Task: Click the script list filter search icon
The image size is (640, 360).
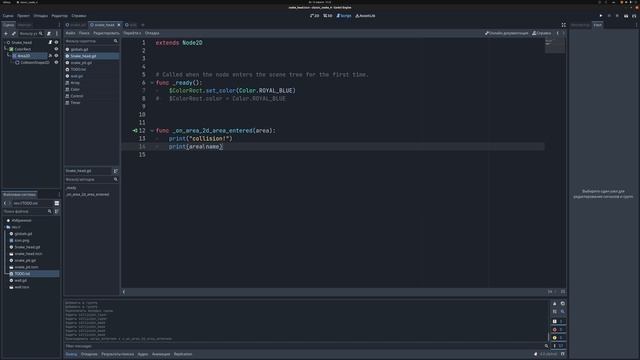Action: 116,41
